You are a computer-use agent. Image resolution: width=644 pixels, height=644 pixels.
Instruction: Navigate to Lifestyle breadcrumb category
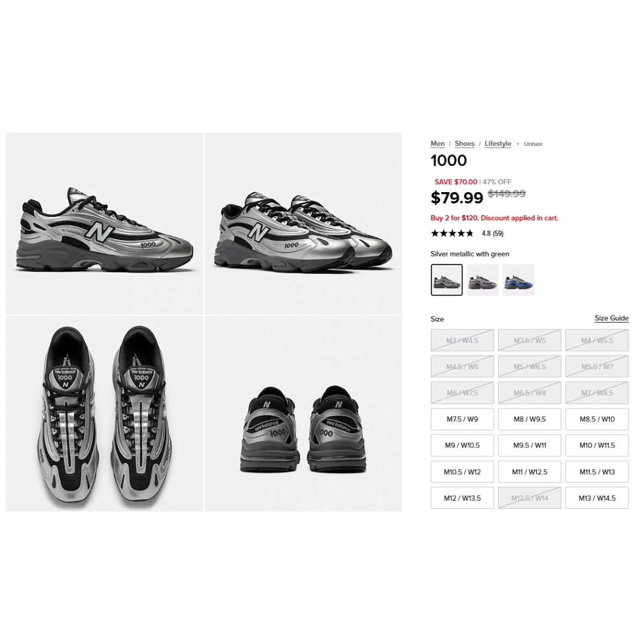pyautogui.click(x=497, y=144)
